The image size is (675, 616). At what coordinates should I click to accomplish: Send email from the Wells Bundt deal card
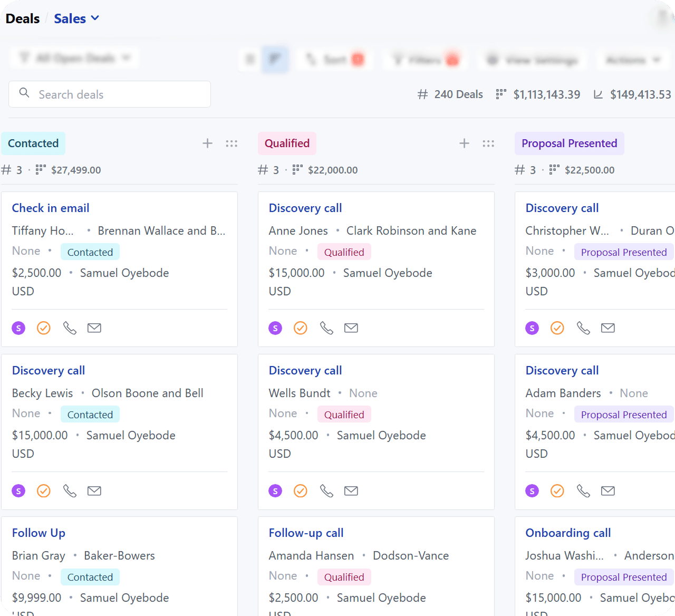(351, 491)
